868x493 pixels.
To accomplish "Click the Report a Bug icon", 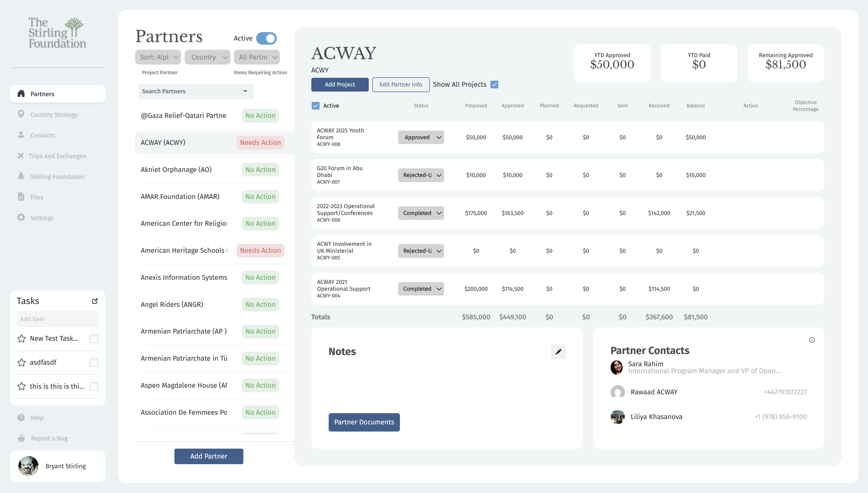I will (x=21, y=438).
